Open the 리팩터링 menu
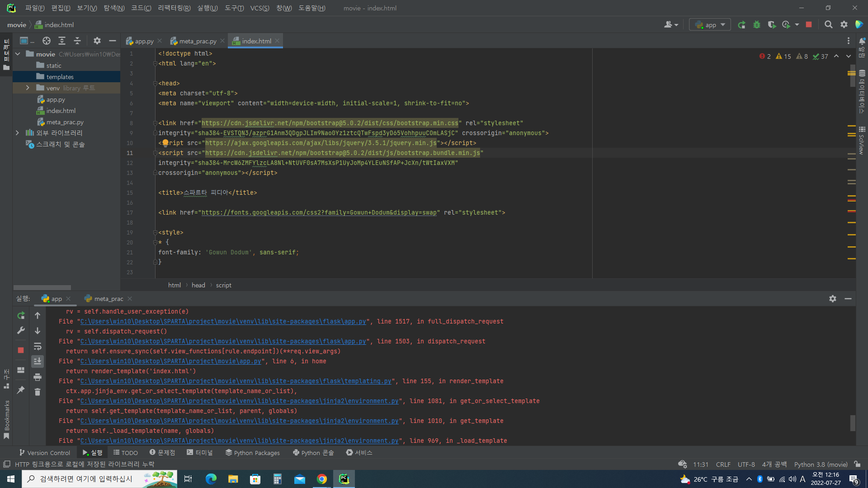868x488 pixels. [x=174, y=8]
